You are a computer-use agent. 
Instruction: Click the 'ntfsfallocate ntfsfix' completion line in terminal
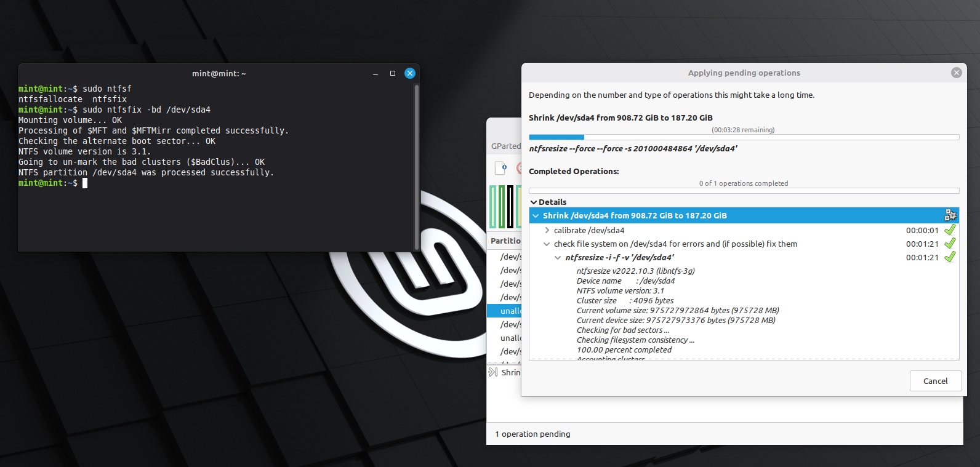73,99
